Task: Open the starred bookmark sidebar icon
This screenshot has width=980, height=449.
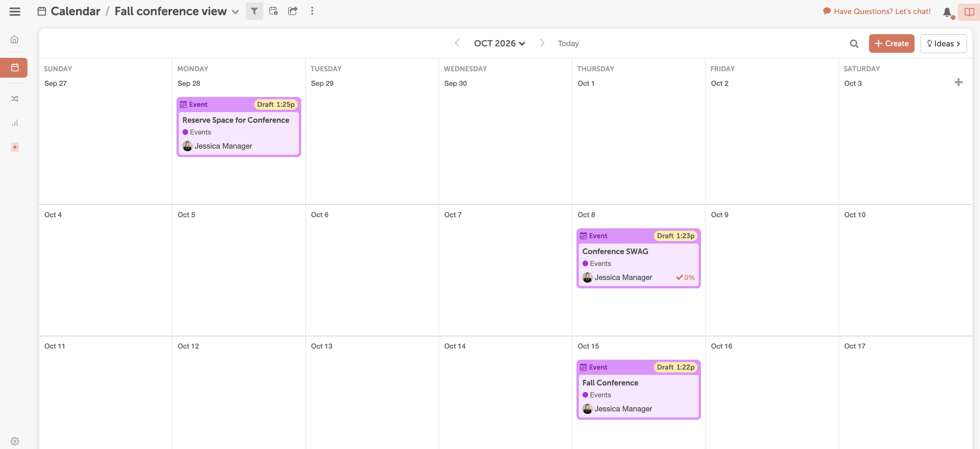Action: click(x=14, y=147)
